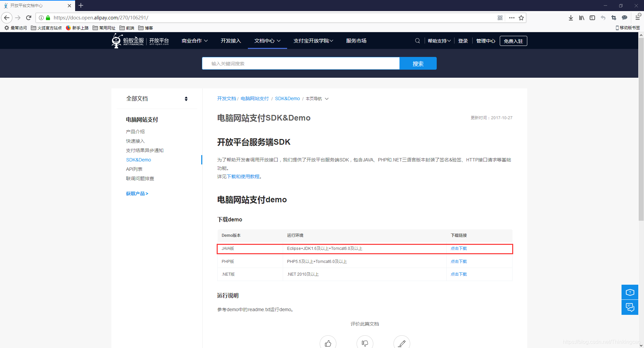Select SDK&Demo in the sidebar
This screenshot has height=348, width=644.
point(139,160)
